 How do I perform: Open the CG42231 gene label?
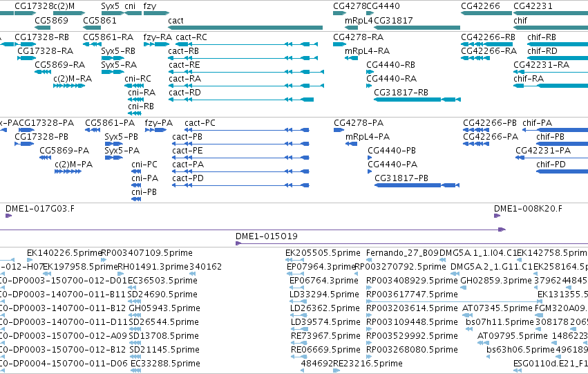pos(533,6)
